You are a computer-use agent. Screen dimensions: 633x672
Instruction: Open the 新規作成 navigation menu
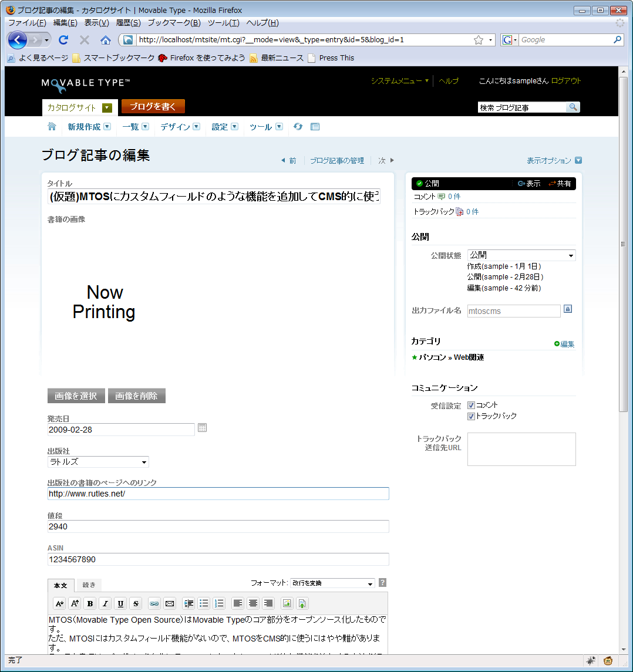click(89, 127)
